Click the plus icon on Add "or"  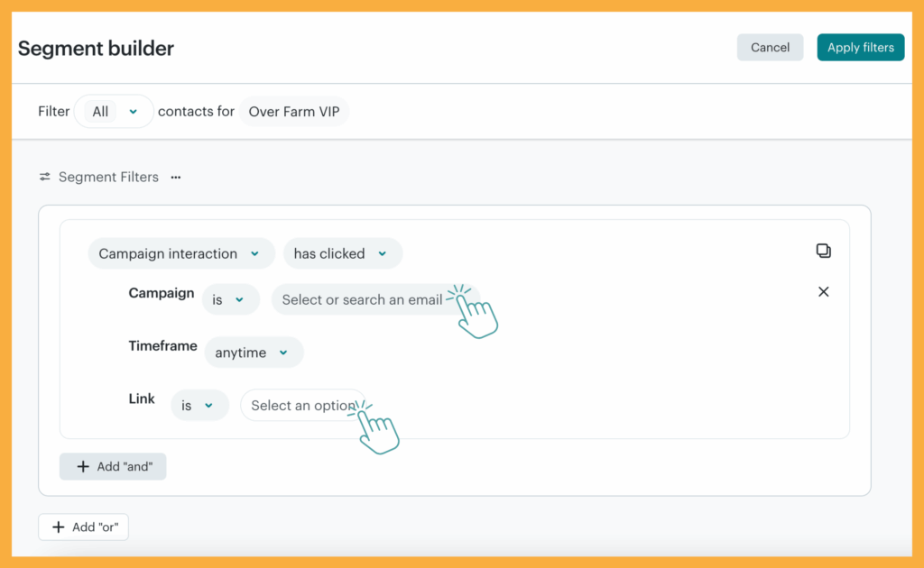tap(60, 527)
